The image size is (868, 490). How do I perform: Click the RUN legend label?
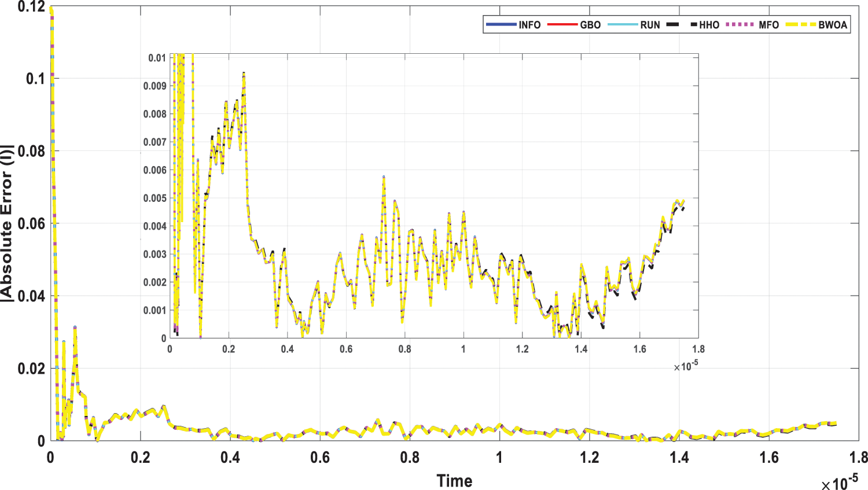tap(650, 25)
